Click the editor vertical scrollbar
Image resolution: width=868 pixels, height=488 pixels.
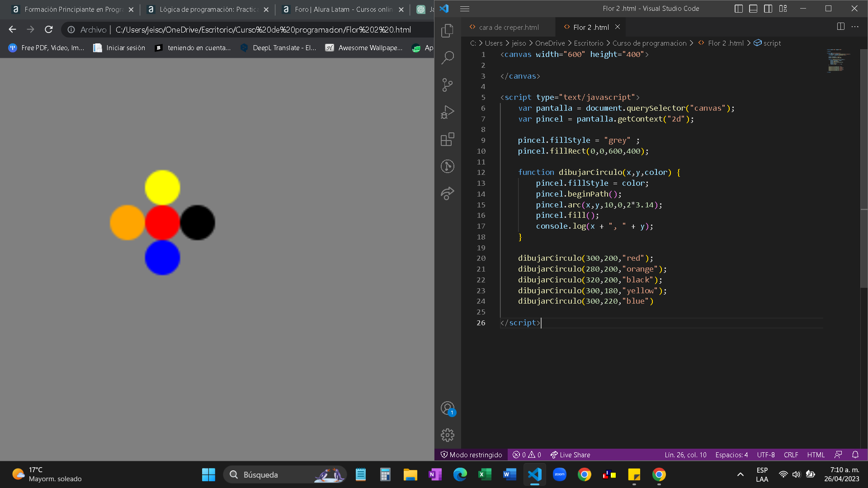(x=864, y=168)
